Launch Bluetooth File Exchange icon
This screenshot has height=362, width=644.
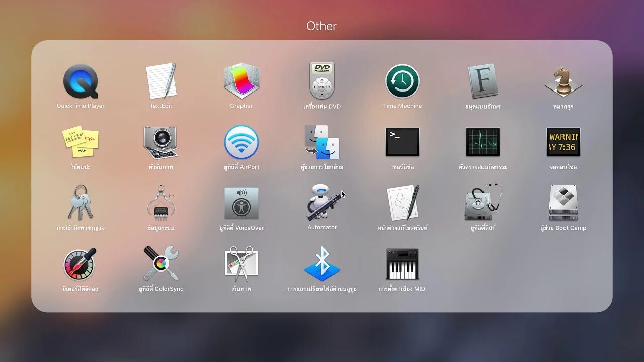322,263
